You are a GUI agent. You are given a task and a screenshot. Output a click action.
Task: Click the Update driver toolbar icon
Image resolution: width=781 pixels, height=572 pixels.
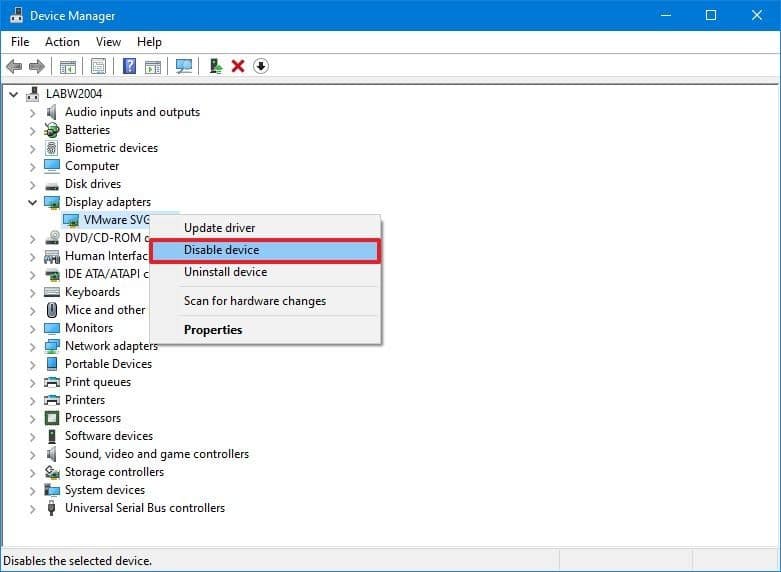(214, 66)
